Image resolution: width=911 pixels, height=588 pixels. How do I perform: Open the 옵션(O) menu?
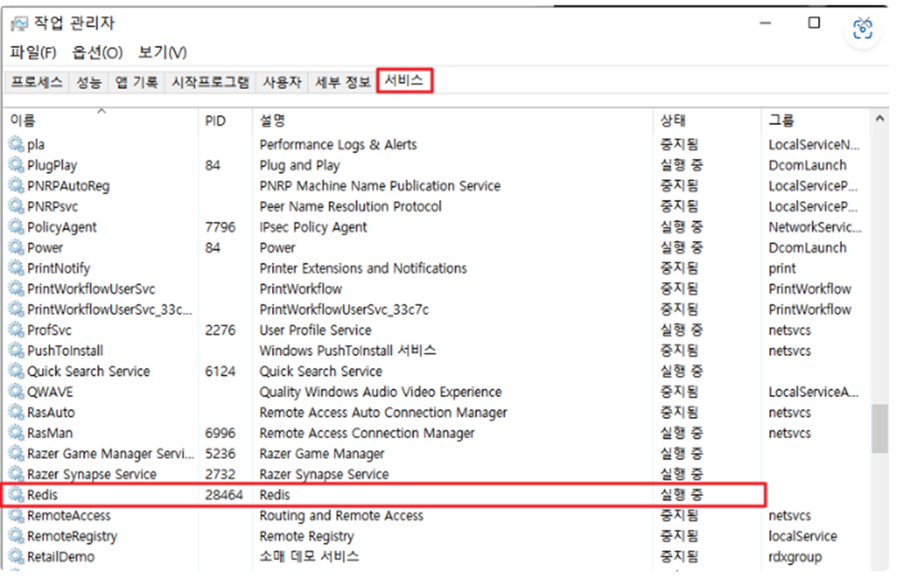[x=97, y=53]
